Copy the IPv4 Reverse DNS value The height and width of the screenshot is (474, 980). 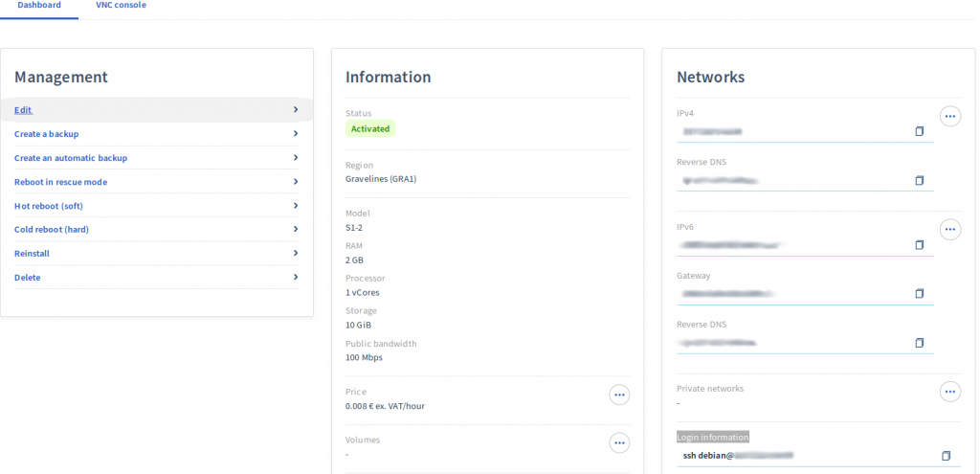point(919,180)
